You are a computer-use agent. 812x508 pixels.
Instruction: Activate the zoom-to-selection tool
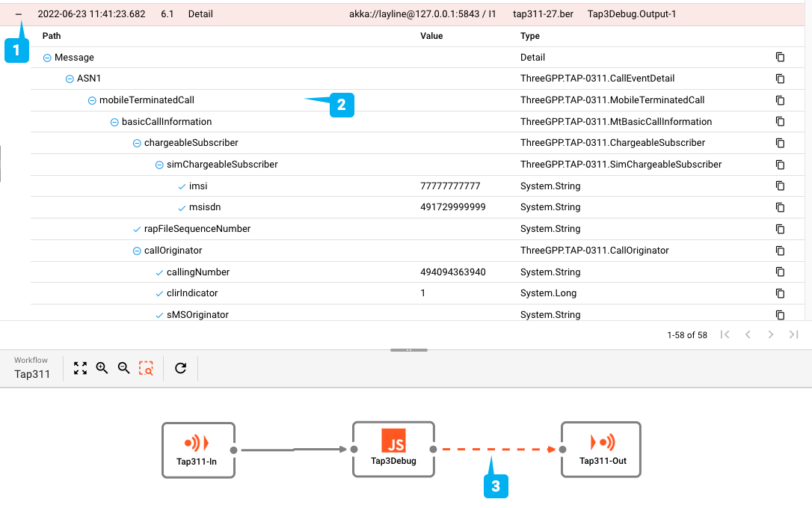147,368
